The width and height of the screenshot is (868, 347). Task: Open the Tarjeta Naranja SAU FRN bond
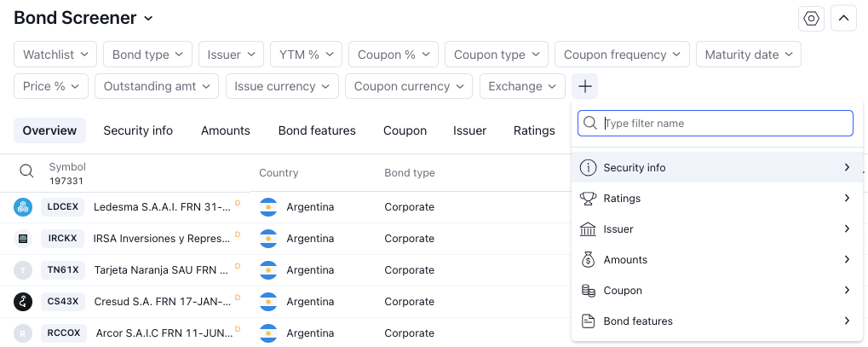pyautogui.click(x=161, y=270)
